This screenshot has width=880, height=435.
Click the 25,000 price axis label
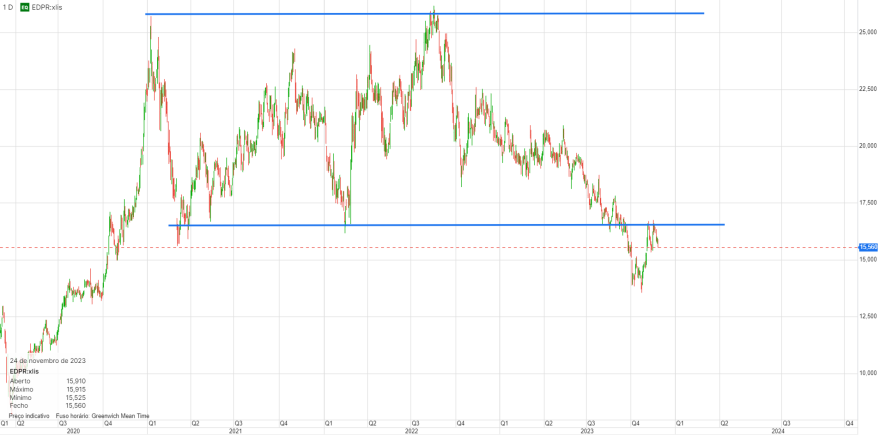[x=868, y=33]
